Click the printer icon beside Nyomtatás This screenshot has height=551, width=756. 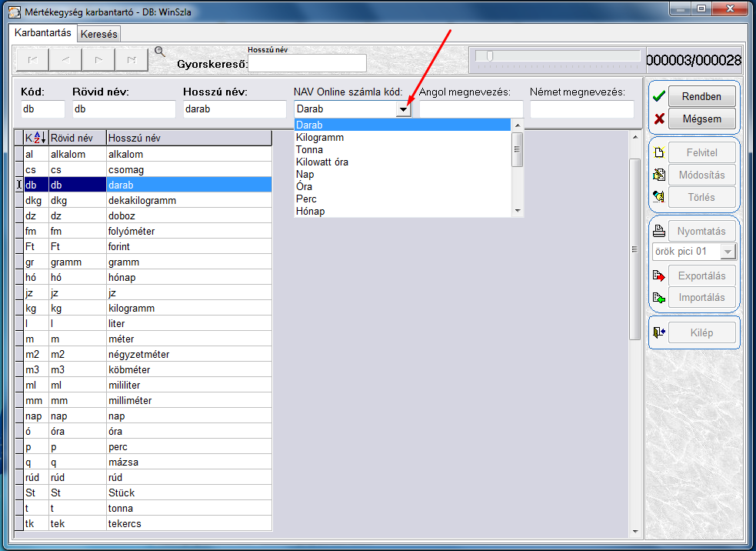pyautogui.click(x=658, y=231)
